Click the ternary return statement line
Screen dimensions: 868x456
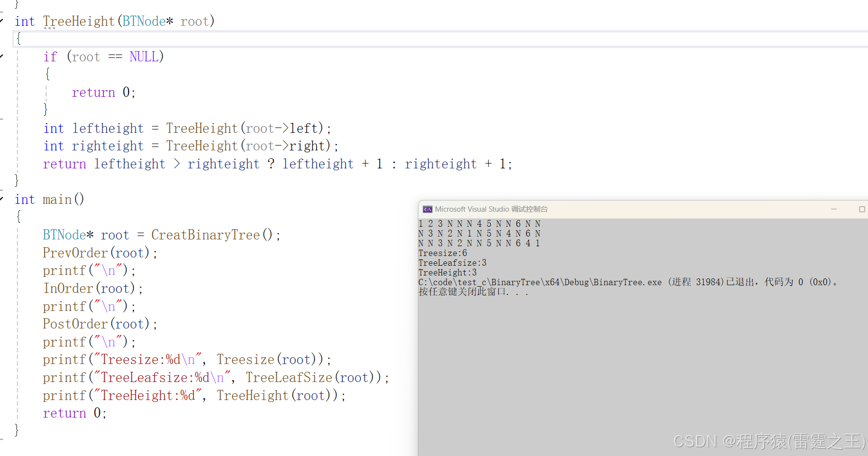tap(278, 164)
